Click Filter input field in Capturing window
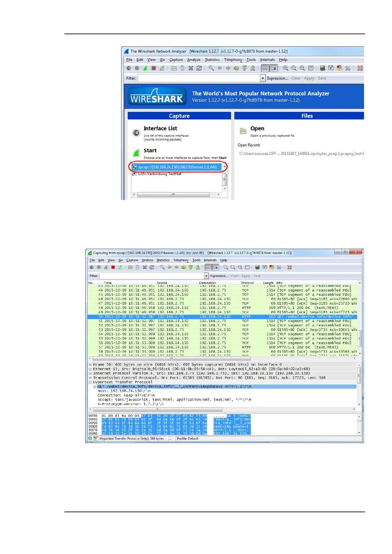This screenshot has width=392, height=554. [152, 276]
